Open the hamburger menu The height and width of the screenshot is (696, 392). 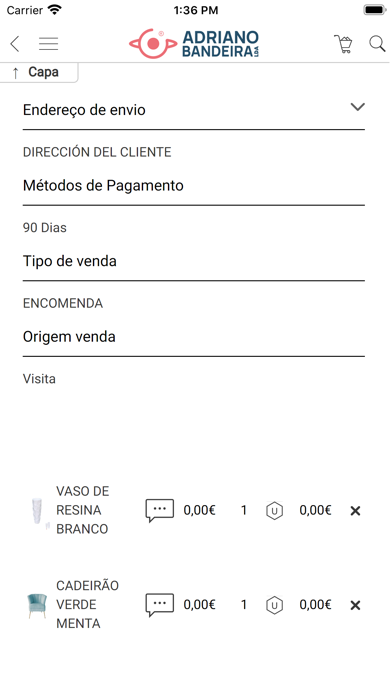click(x=48, y=44)
